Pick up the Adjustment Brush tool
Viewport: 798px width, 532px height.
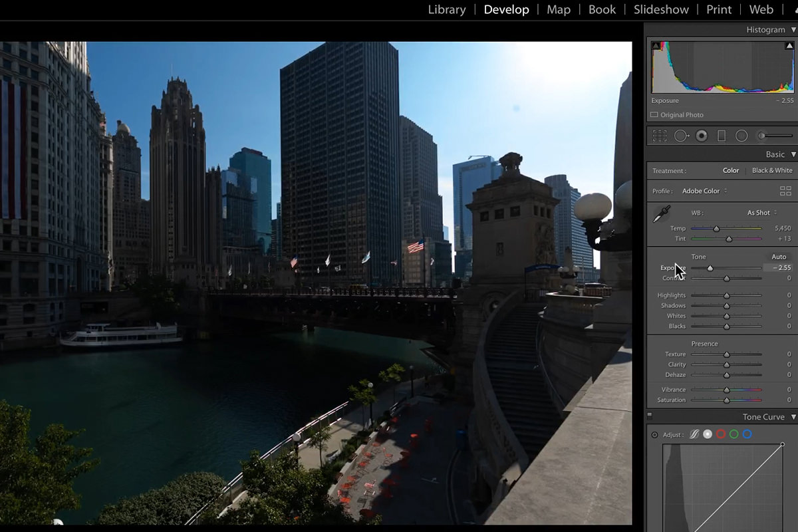point(762,136)
